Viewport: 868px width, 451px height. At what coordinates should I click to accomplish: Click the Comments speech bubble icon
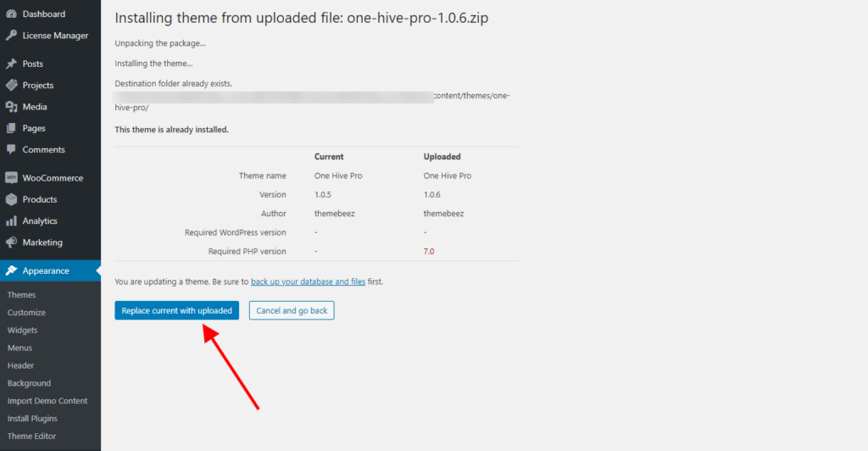point(11,149)
